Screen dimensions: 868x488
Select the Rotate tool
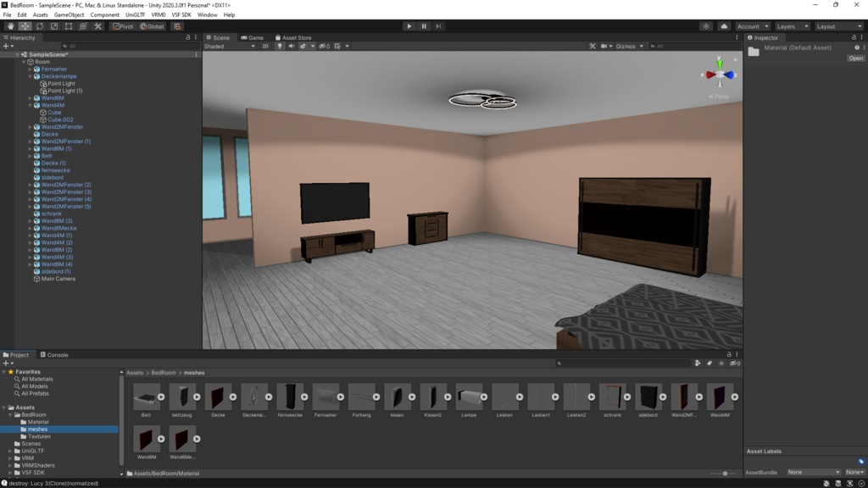coord(40,26)
